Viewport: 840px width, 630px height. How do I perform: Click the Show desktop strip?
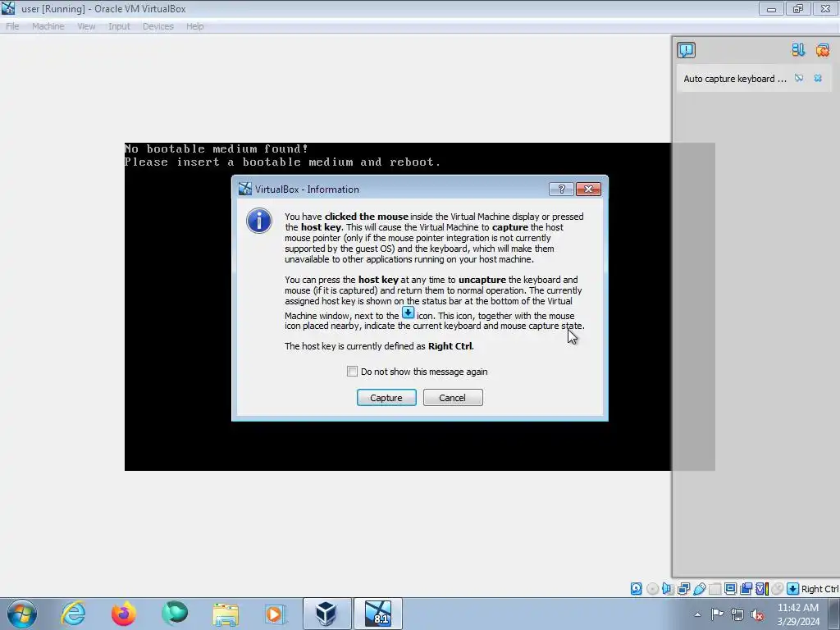tap(834, 614)
